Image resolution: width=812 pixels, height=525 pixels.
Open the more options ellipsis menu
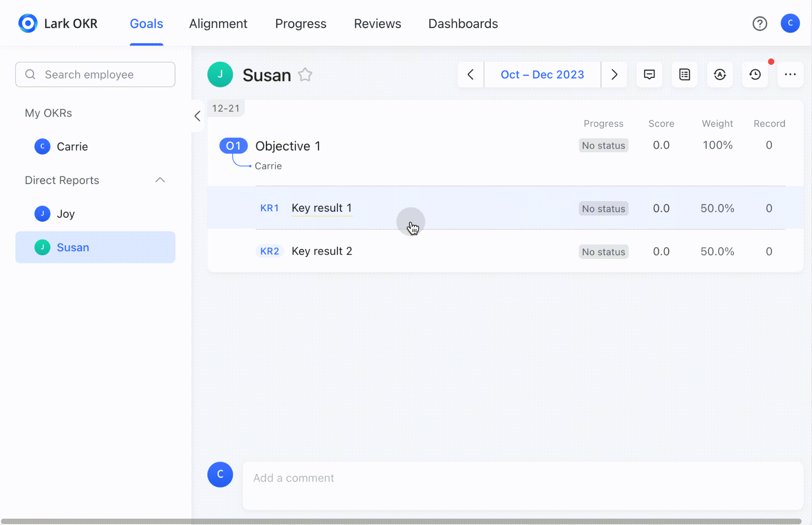pyautogui.click(x=790, y=74)
